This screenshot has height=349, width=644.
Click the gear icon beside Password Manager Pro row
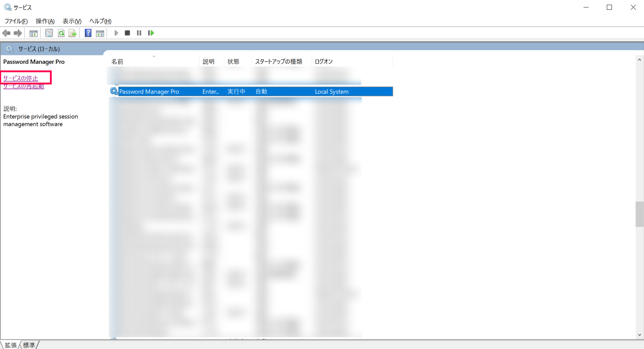114,91
